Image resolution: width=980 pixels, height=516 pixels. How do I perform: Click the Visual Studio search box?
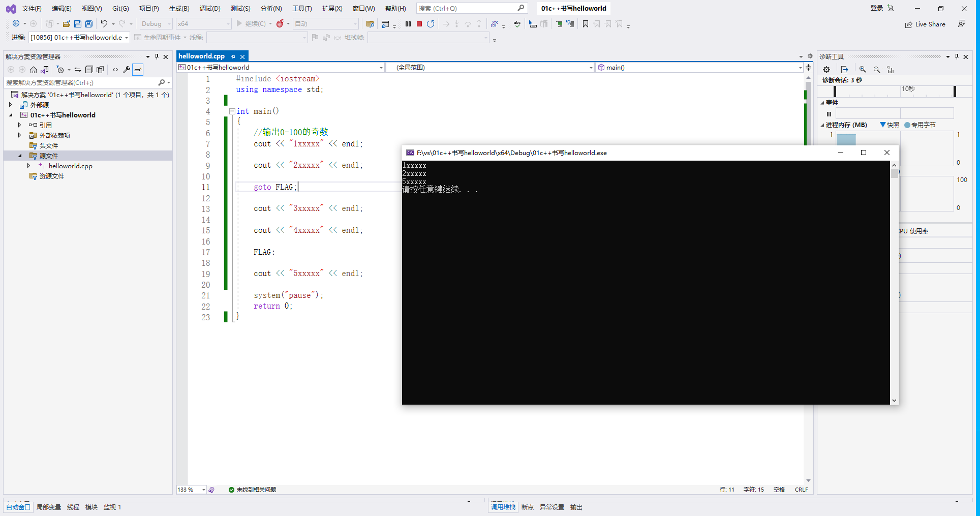[471, 8]
